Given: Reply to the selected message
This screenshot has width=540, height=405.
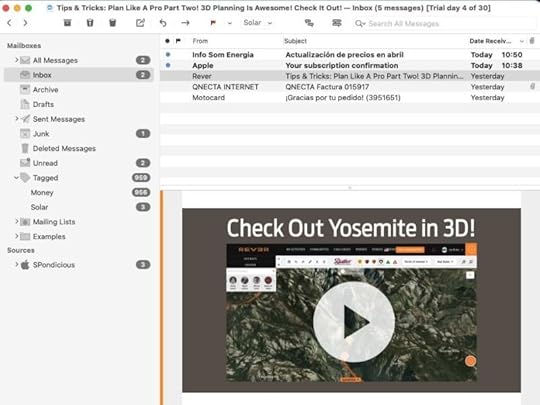Looking at the screenshot, I should coord(163,23).
